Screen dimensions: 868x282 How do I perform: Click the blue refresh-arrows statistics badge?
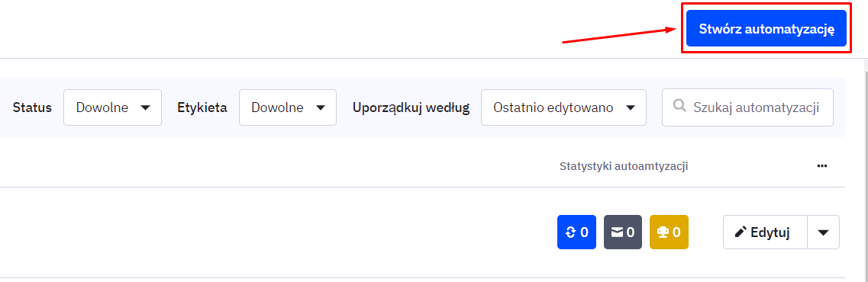576,232
